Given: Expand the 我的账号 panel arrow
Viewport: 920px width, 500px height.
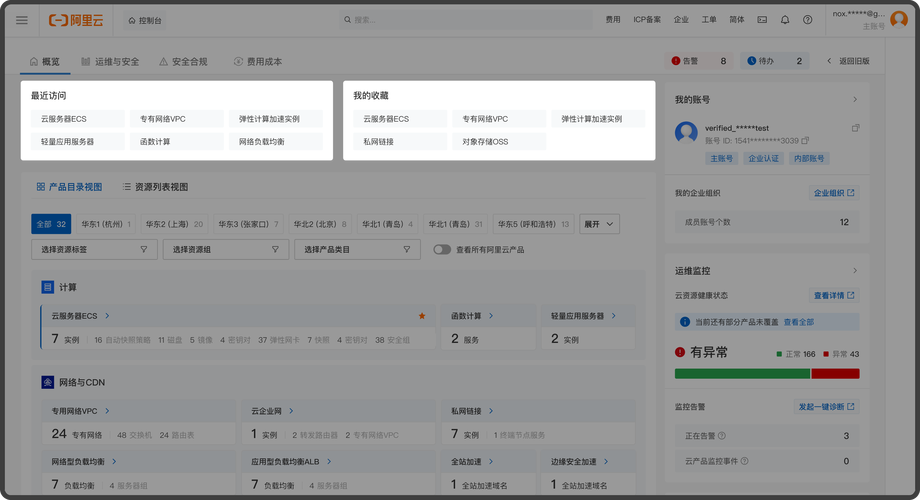Looking at the screenshot, I should click(855, 99).
